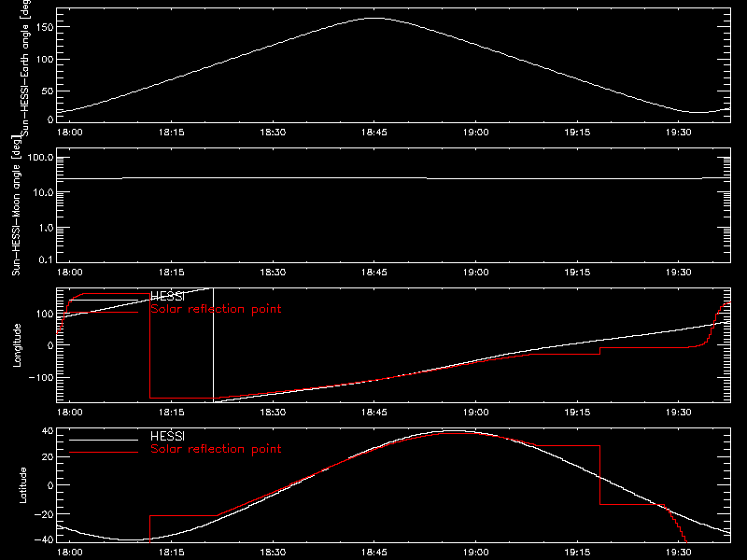The height and width of the screenshot is (560, 747).
Task: Click the white HESSI legend line sample in Latitude plot
Action: pyautogui.click(x=104, y=440)
